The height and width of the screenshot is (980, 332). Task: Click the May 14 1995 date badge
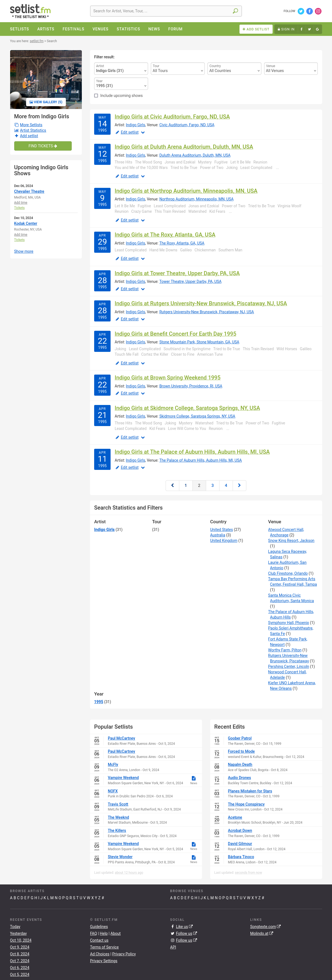point(102,124)
